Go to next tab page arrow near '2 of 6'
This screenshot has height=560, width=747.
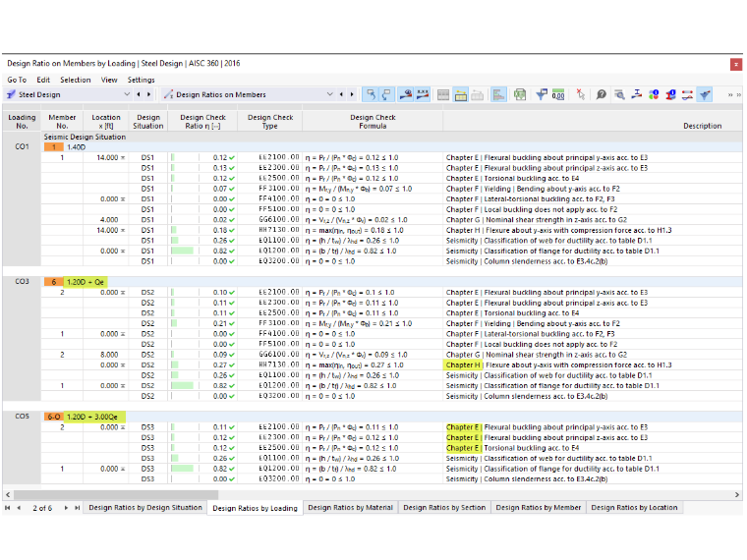coord(66,508)
